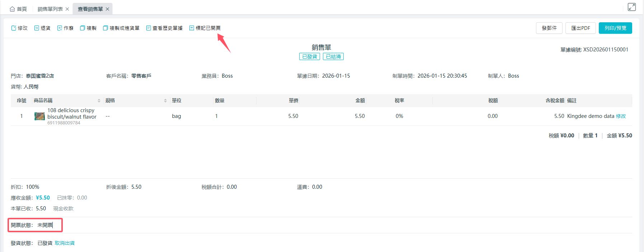Image resolution: width=644 pixels, height=252 pixels.
Task: Click the 作廢 void order icon
Action: (x=60, y=28)
